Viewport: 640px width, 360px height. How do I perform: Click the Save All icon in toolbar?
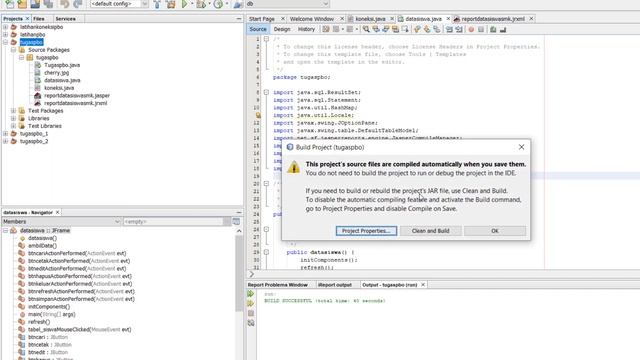coord(48,4)
